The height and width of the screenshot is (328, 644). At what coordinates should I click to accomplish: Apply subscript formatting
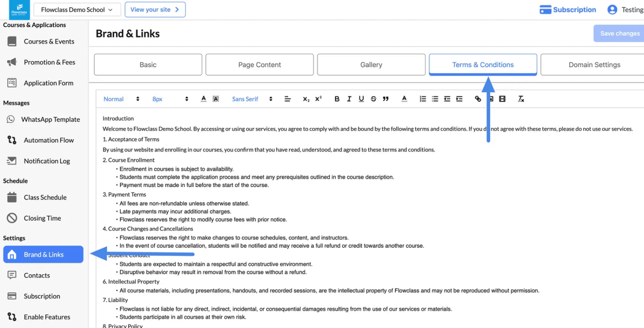click(x=306, y=99)
